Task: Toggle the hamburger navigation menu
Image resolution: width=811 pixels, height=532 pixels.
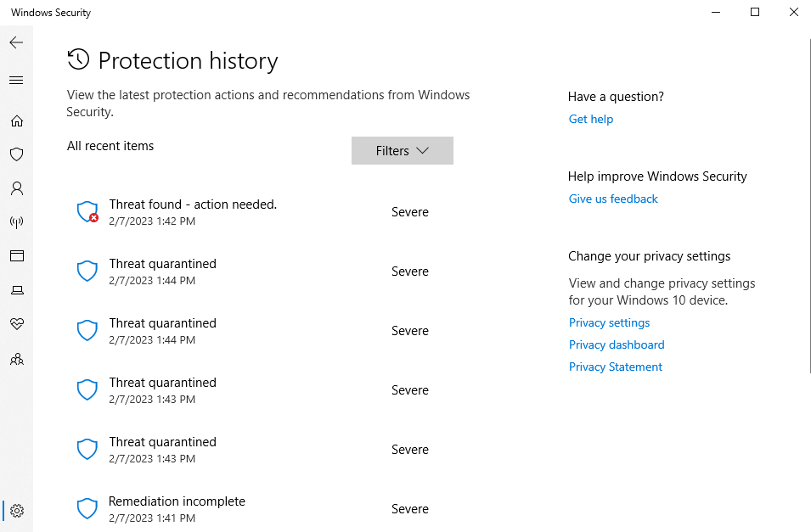Action: [16, 80]
